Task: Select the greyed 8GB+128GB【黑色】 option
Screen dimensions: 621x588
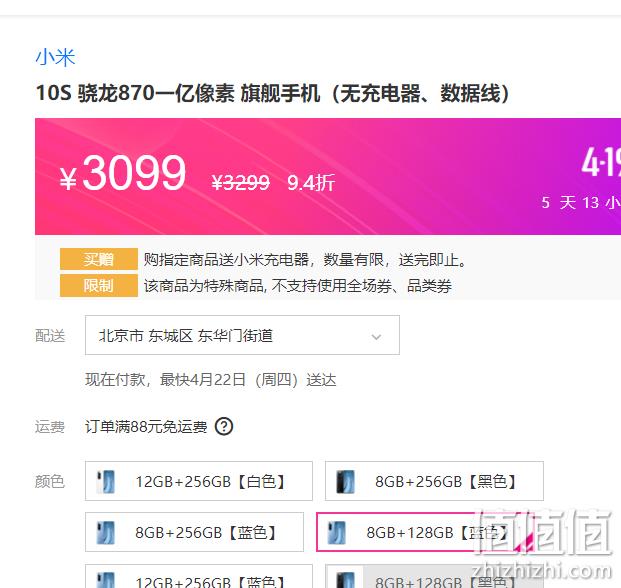Action: point(434,577)
